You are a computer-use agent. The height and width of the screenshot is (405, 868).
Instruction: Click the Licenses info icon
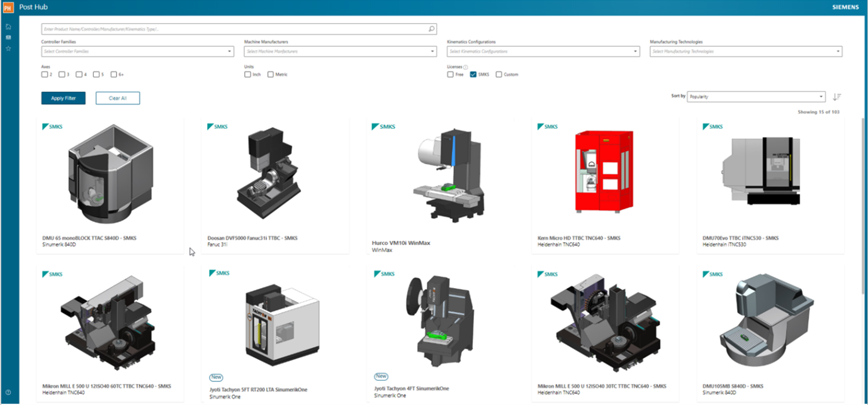click(x=466, y=67)
